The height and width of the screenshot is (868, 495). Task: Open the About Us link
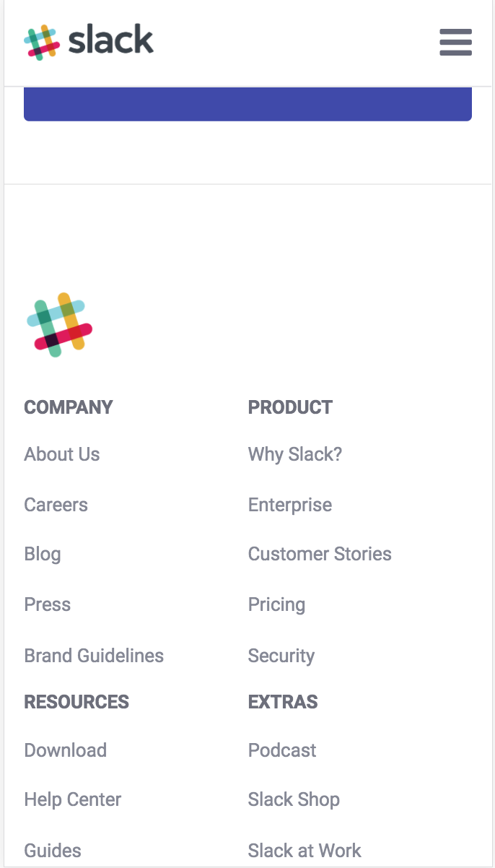click(x=62, y=454)
